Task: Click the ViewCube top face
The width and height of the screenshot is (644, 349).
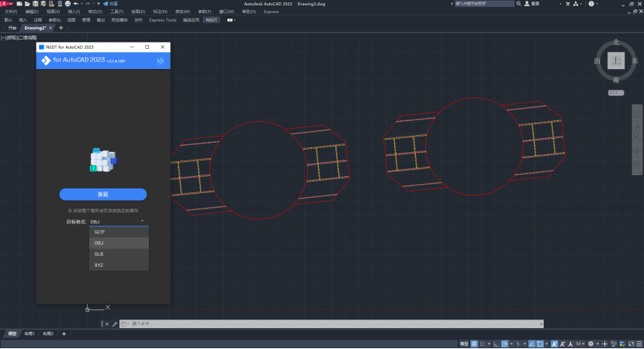Action: [x=616, y=60]
